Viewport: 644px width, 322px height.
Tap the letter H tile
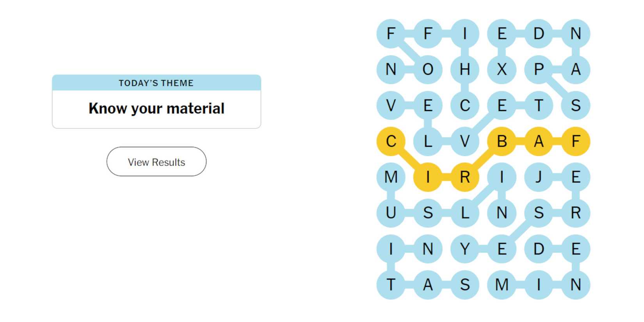464,69
